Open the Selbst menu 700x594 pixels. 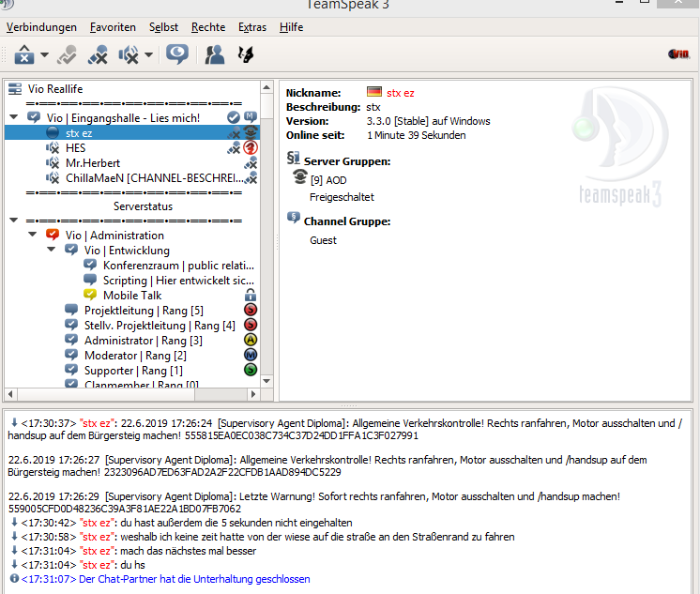[164, 27]
